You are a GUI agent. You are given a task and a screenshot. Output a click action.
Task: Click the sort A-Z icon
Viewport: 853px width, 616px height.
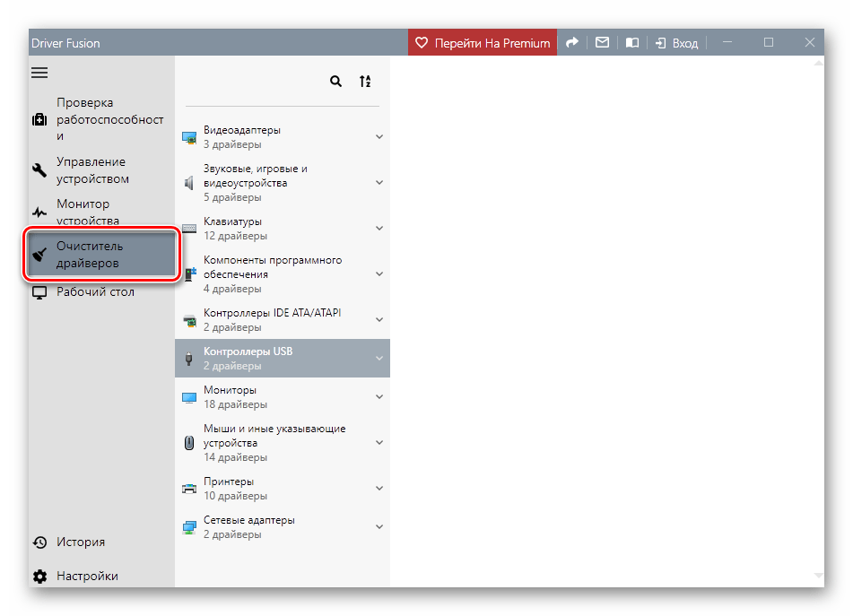(x=365, y=82)
